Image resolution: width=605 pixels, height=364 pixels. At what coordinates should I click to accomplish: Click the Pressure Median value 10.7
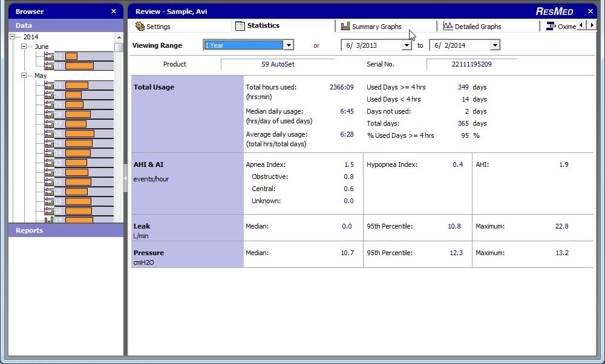click(347, 253)
